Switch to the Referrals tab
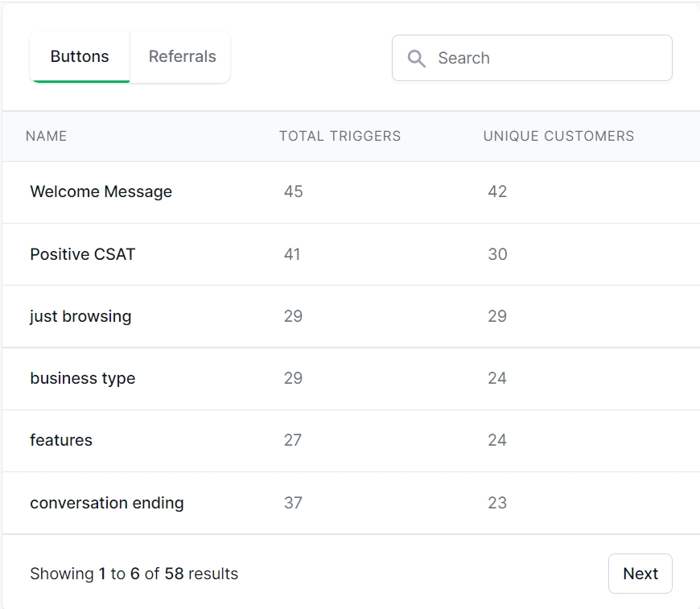 [182, 57]
